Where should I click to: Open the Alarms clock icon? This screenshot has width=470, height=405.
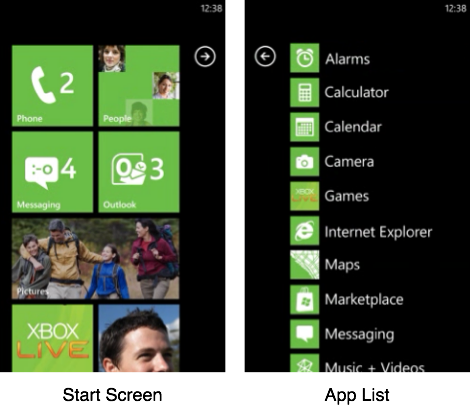pos(304,58)
